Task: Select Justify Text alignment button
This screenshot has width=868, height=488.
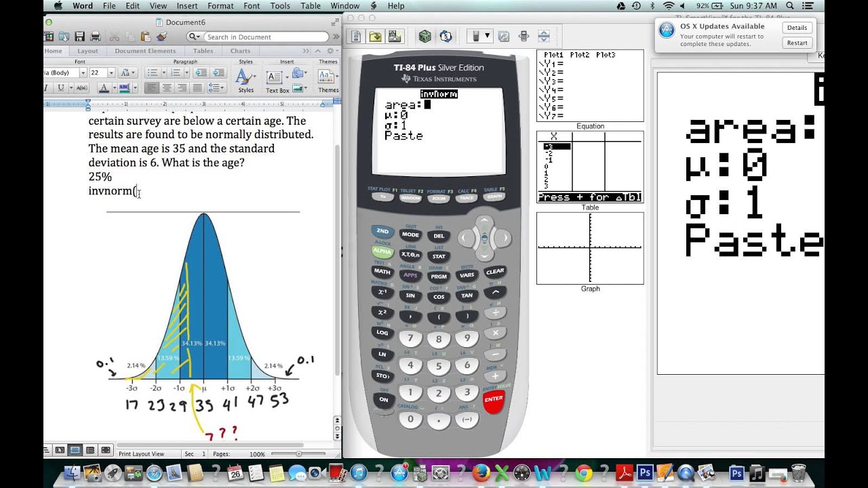Action: 197,87
